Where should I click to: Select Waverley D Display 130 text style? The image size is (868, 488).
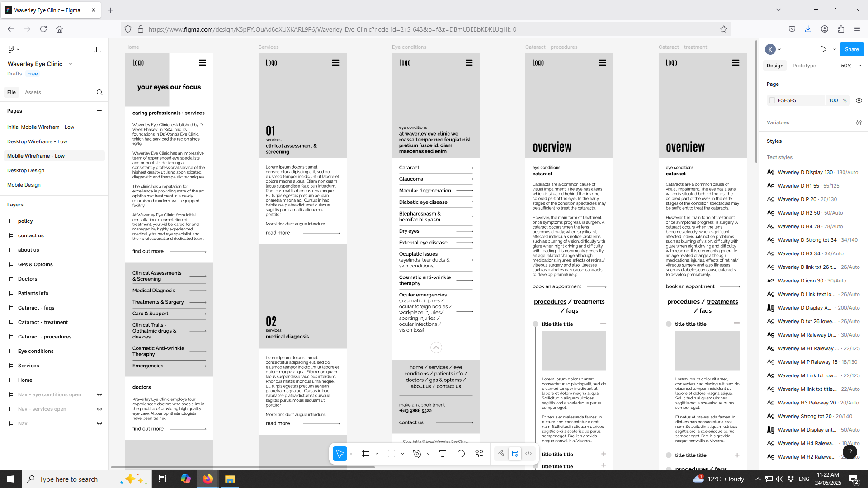pos(813,172)
